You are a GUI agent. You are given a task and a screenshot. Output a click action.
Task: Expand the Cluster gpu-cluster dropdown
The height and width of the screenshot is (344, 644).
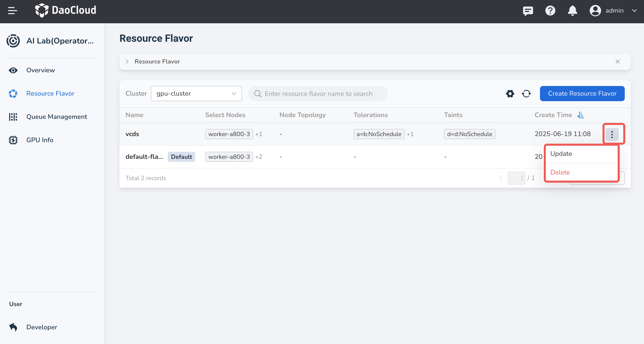(196, 94)
